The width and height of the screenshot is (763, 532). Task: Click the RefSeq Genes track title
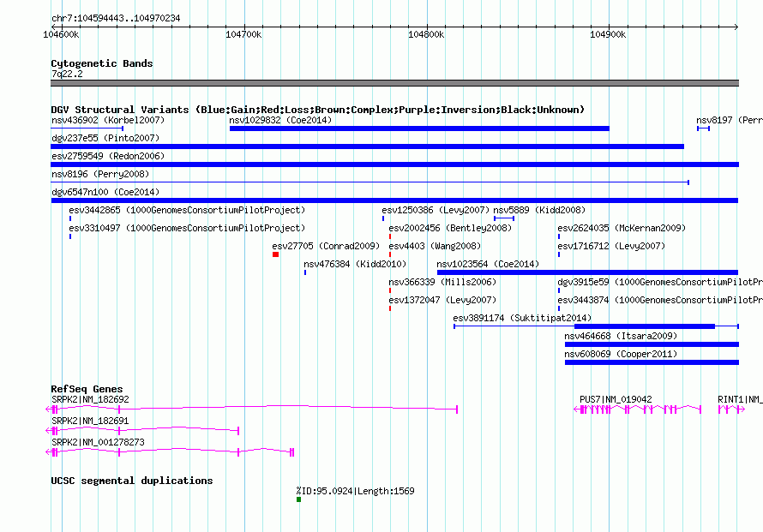tap(87, 389)
